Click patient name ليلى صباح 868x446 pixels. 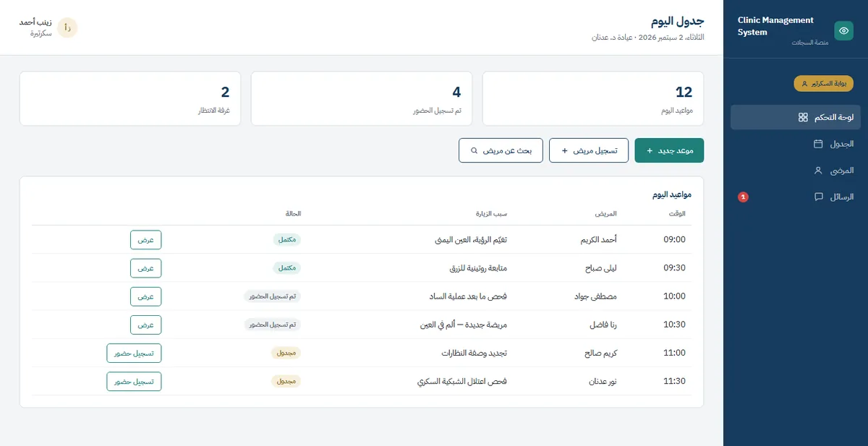click(600, 268)
